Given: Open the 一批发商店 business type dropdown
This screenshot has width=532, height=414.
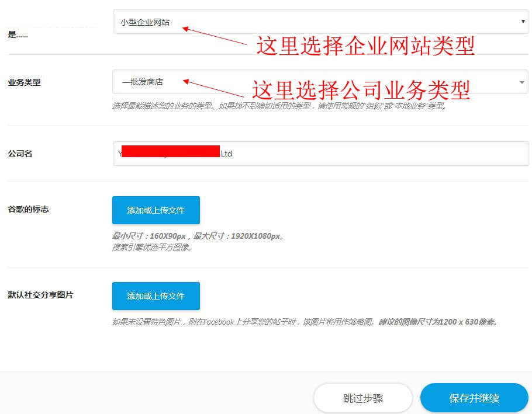Looking at the screenshot, I should point(316,82).
